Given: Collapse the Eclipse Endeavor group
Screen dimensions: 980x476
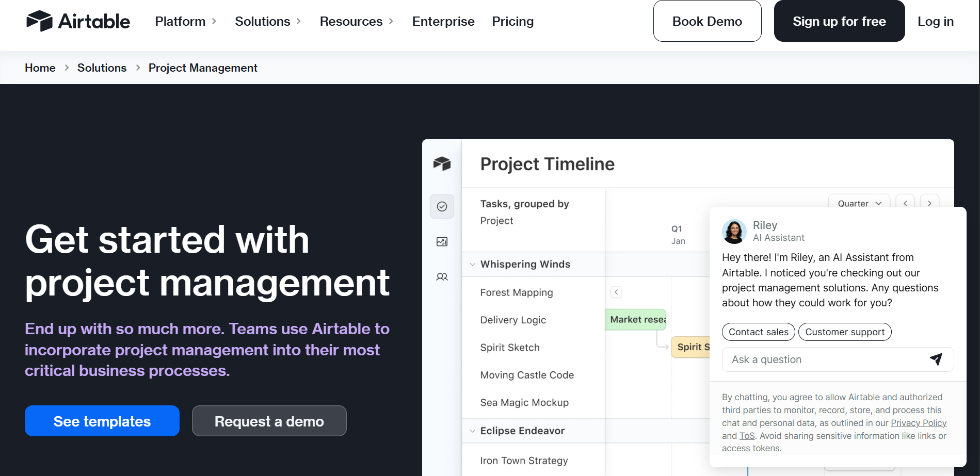Looking at the screenshot, I should pos(472,431).
